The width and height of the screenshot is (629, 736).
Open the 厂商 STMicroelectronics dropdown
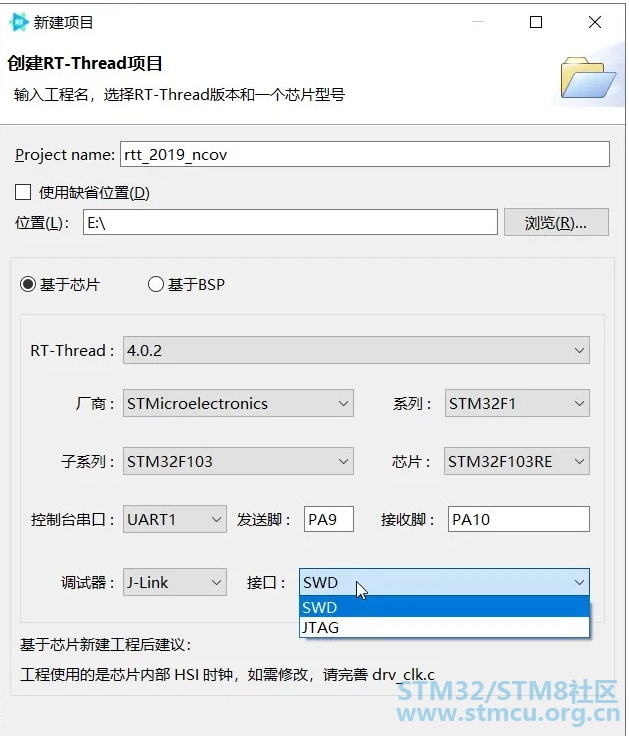[x=238, y=403]
